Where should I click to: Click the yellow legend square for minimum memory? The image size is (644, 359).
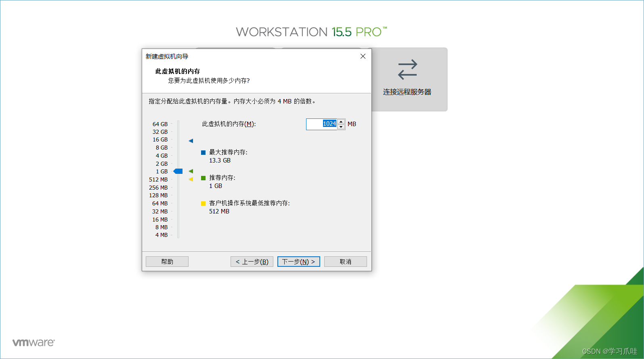tap(203, 203)
